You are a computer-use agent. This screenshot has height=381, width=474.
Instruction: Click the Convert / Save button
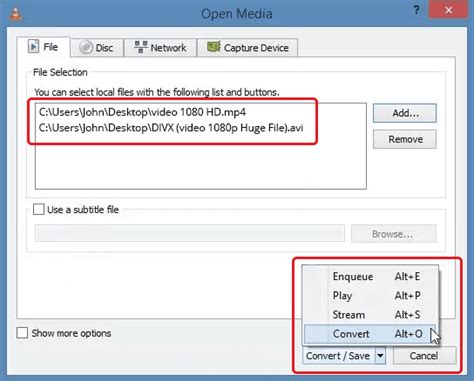338,356
